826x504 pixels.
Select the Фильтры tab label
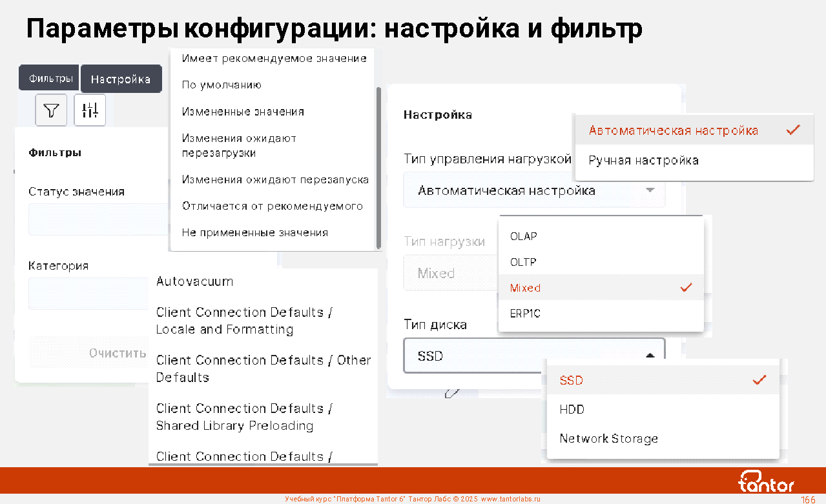(x=50, y=78)
